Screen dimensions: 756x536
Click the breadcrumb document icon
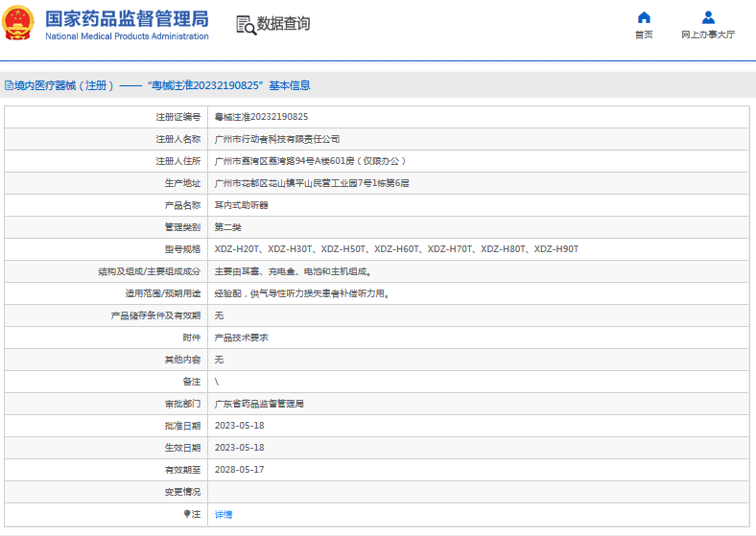(9, 85)
